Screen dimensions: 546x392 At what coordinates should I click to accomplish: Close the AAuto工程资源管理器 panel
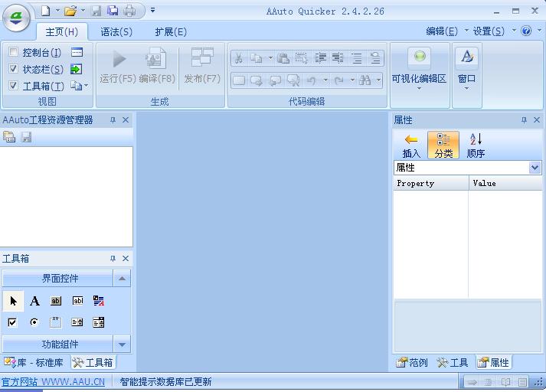(126, 120)
